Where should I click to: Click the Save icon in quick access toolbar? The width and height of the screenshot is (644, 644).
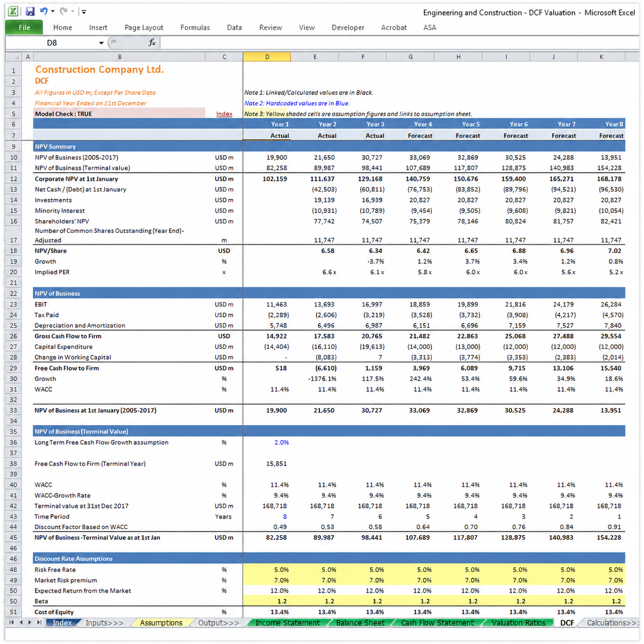coord(30,11)
